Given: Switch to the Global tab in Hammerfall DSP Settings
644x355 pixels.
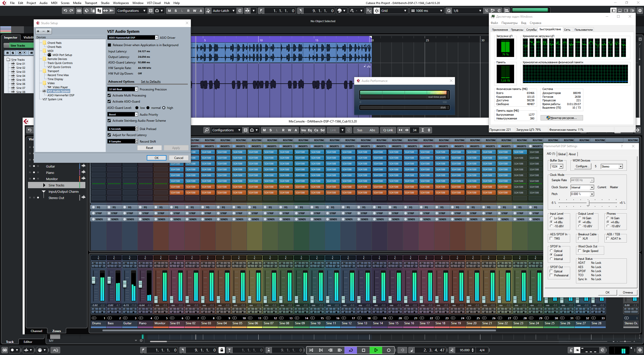Looking at the screenshot, I should click(561, 154).
